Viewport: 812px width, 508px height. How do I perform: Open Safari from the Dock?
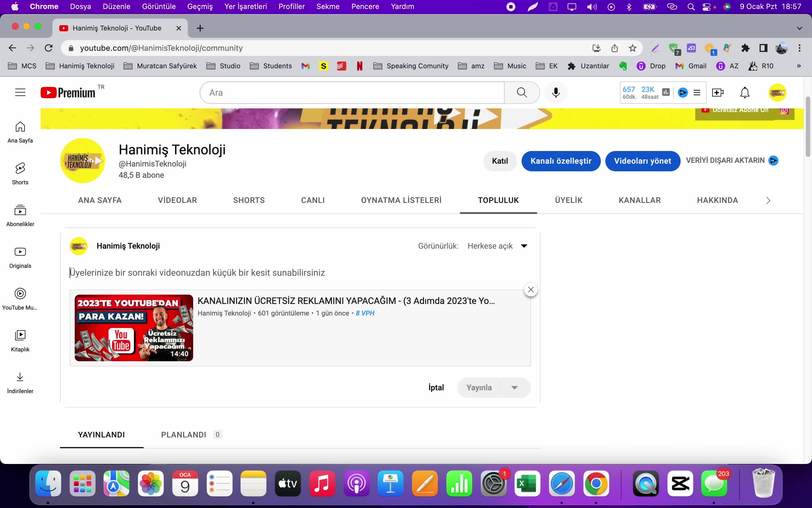562,484
